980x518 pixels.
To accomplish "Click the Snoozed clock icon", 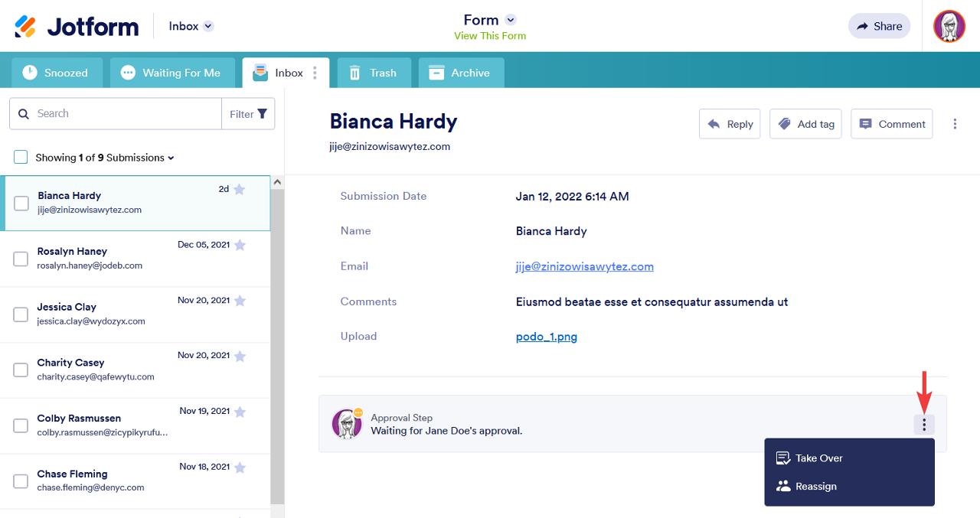I will click(30, 73).
